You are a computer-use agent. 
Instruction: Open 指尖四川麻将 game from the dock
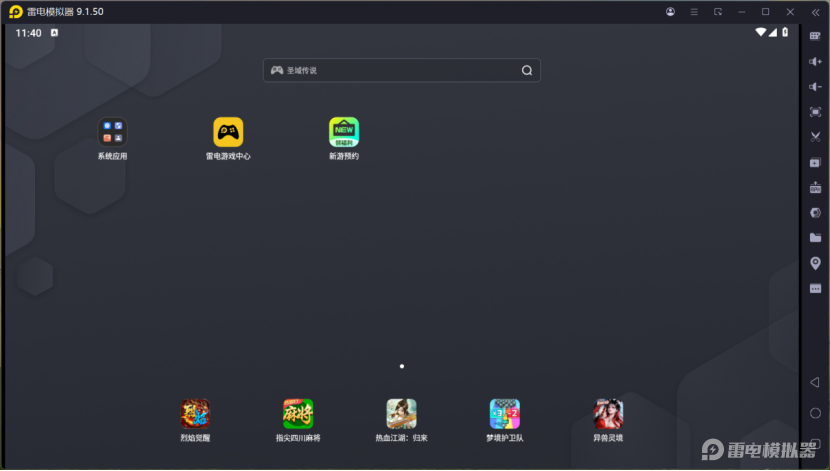(x=298, y=414)
